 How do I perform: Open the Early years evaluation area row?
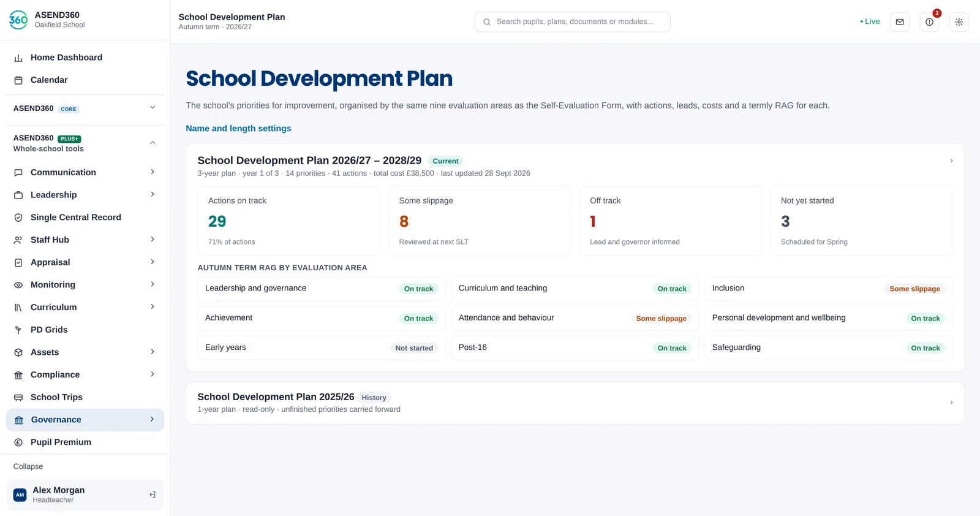point(322,348)
